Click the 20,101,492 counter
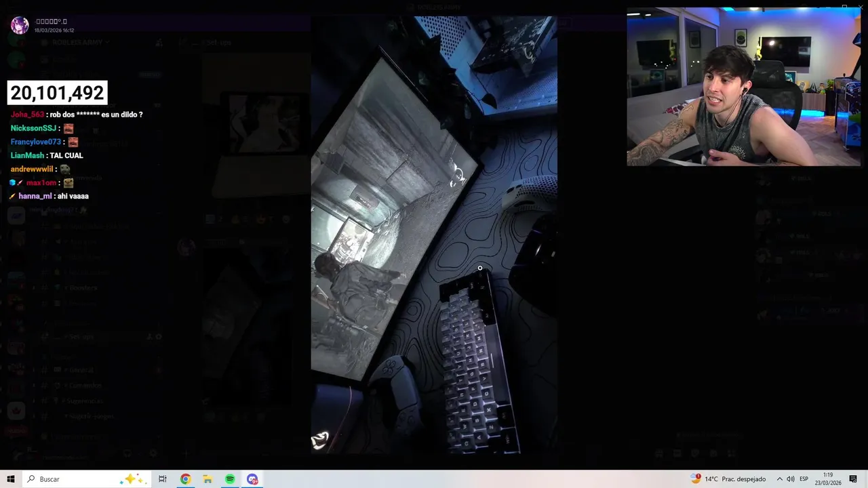The width and height of the screenshot is (868, 488). 57,93
